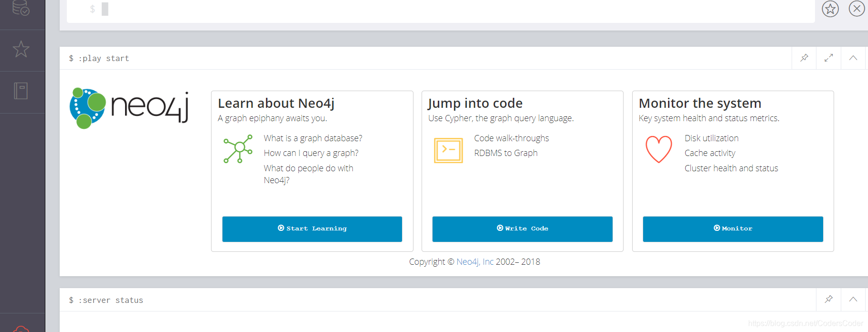
Task: Click 'Use Cypher, the graph query language.' subtitle
Action: point(501,118)
